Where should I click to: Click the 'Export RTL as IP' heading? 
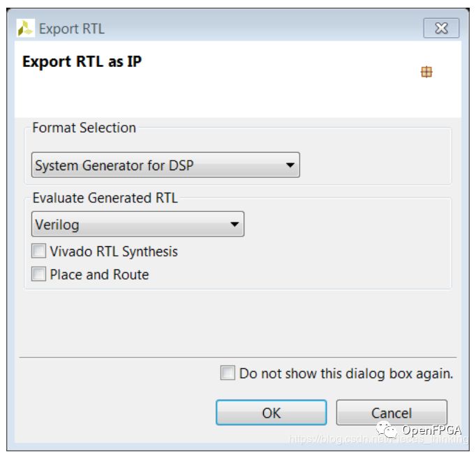tap(82, 61)
